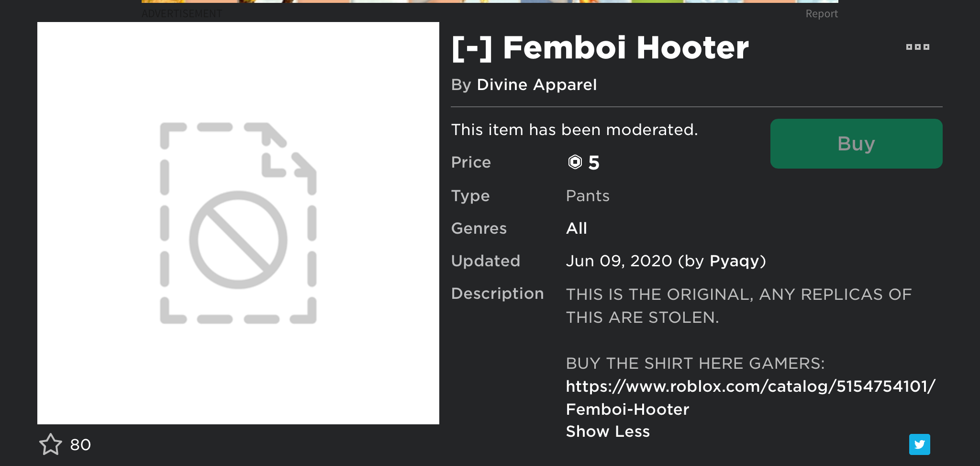Select the All genre link

pos(576,228)
